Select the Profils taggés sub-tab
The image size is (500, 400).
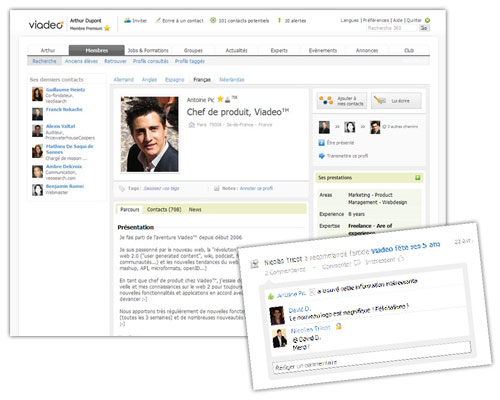pos(190,61)
